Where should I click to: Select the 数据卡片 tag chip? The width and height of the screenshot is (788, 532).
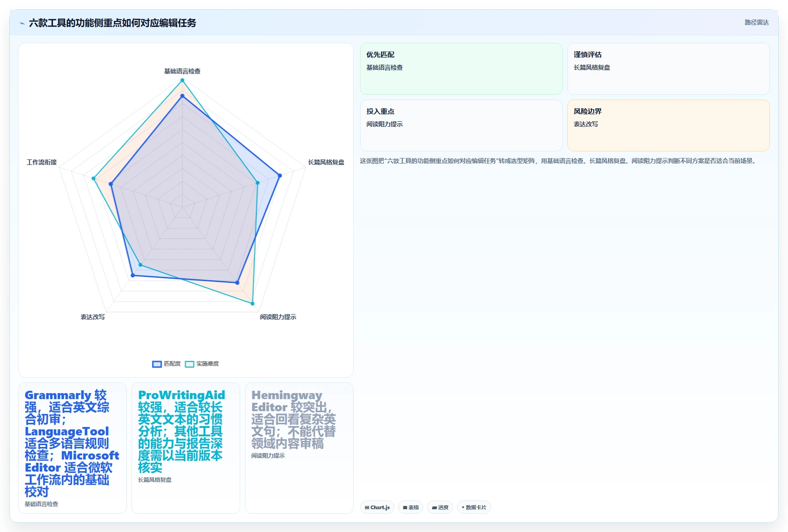point(474,507)
